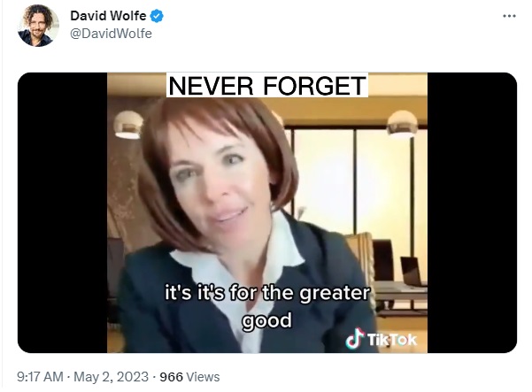Open David Wolfe's profile avatar photo
532x392 pixels.
tap(38, 26)
